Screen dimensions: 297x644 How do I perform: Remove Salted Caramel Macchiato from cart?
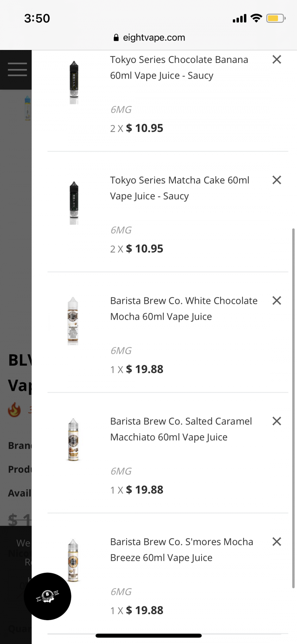click(277, 421)
